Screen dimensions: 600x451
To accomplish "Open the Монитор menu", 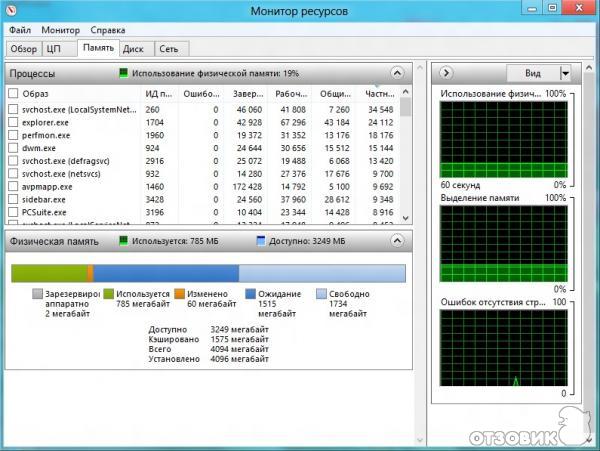I will pos(61,31).
